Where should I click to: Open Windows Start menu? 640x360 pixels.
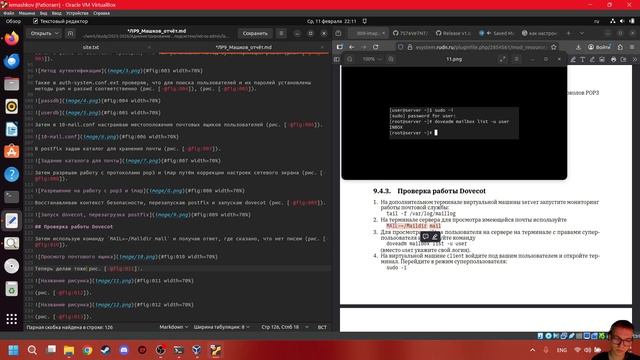(x=13, y=350)
